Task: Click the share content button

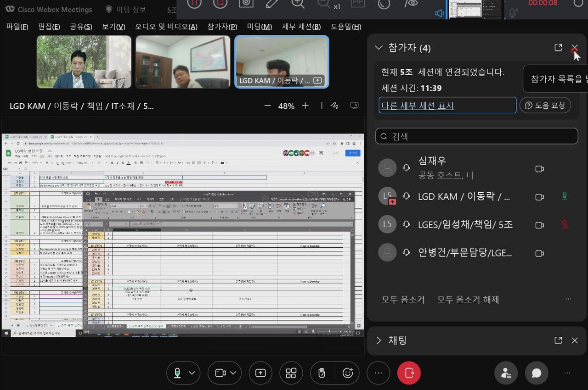Action: (x=260, y=373)
